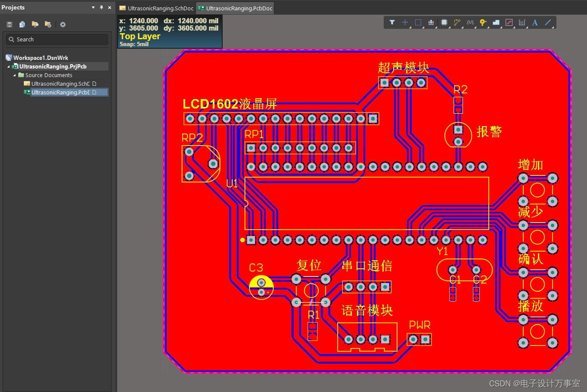Select the place line tool
This screenshot has height=392, width=587.
(x=548, y=22)
